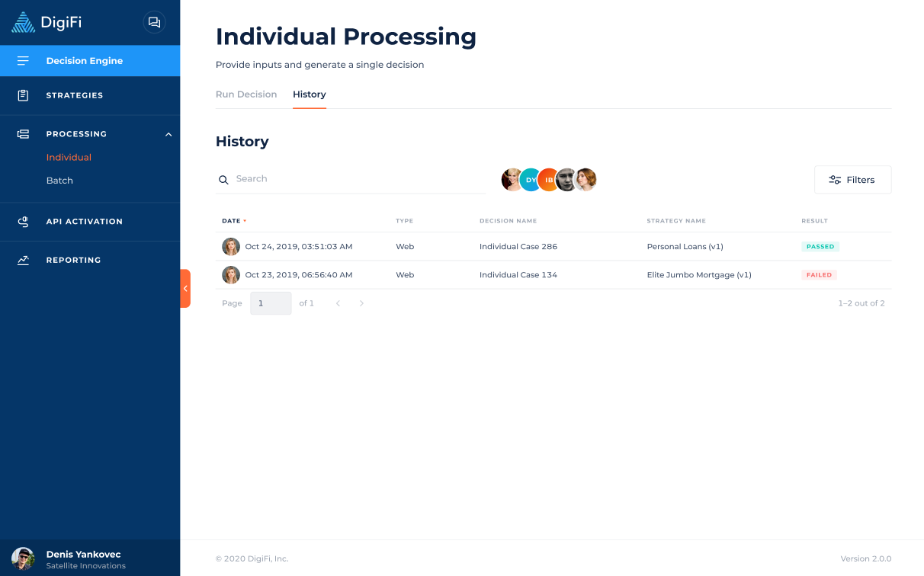The width and height of the screenshot is (924, 576).
Task: Select the DY user avatar filter
Action: 530,180
